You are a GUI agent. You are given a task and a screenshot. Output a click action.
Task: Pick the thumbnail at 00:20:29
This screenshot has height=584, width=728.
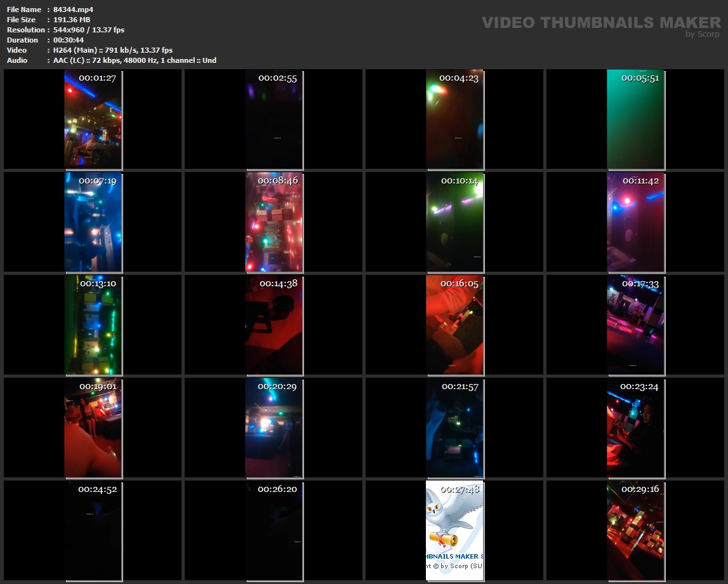click(274, 428)
